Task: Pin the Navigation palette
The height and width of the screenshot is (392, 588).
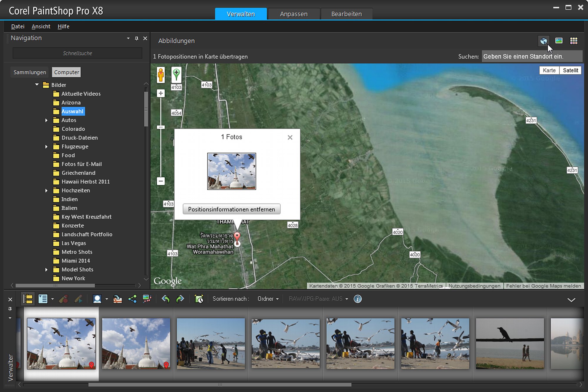Action: [136, 38]
